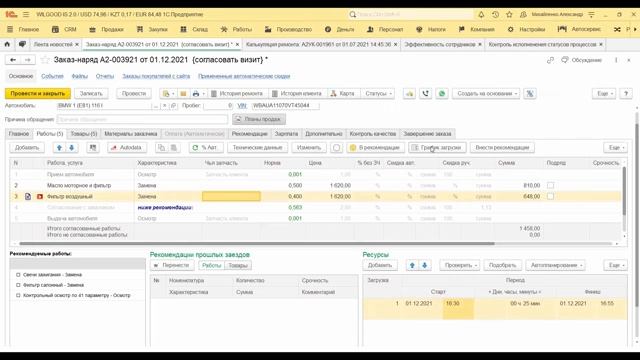Open Заказы покупателей с сайта link
The image size is (640, 360).
coord(156,76)
